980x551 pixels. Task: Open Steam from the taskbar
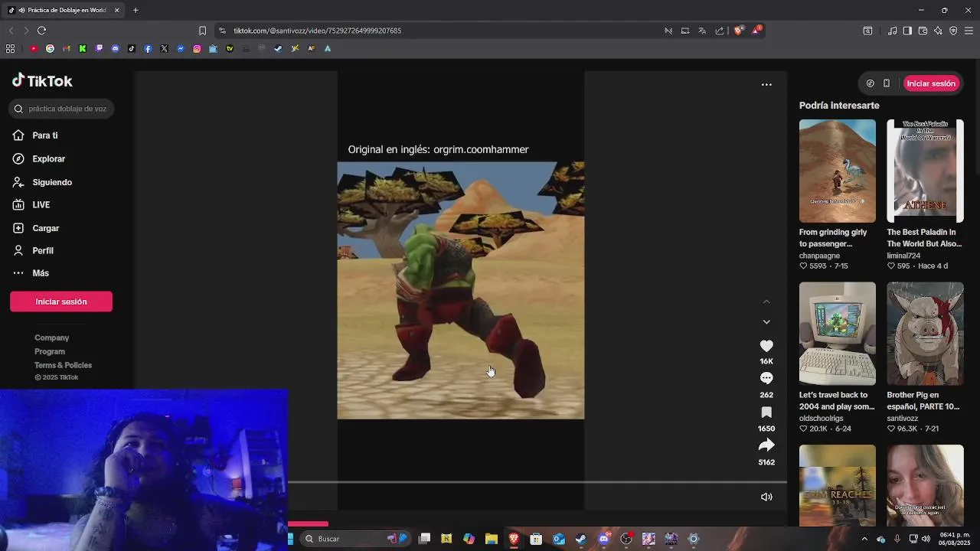click(581, 539)
